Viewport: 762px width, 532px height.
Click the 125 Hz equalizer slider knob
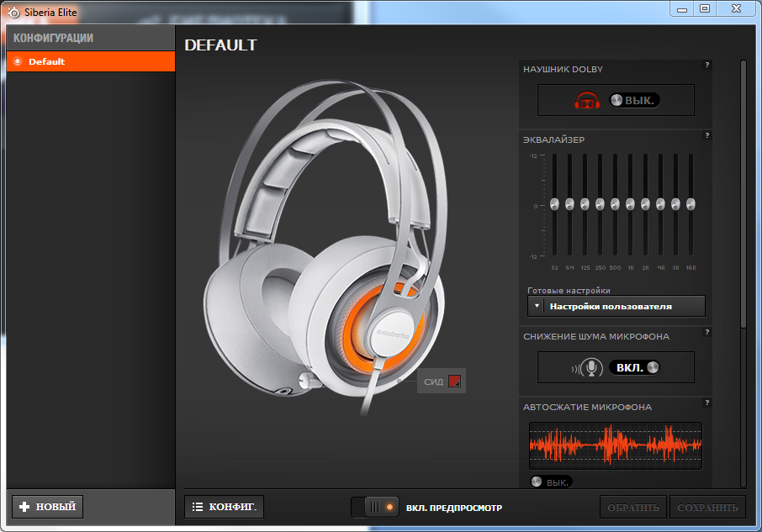[585, 204]
